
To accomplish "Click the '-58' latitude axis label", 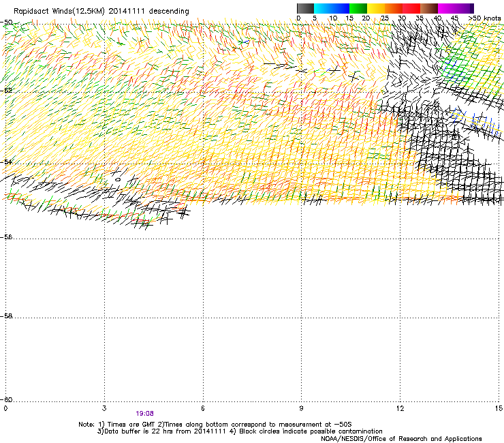I will coord(6,316).
